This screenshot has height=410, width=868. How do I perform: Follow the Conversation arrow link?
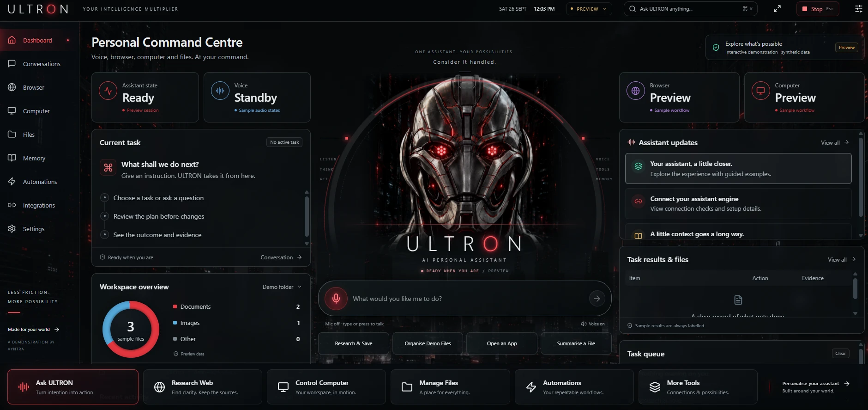[281, 257]
